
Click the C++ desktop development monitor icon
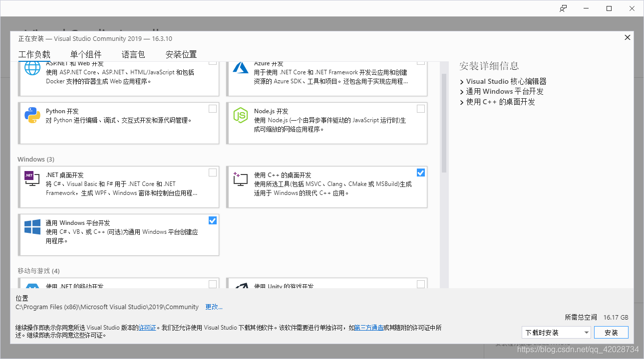(241, 179)
